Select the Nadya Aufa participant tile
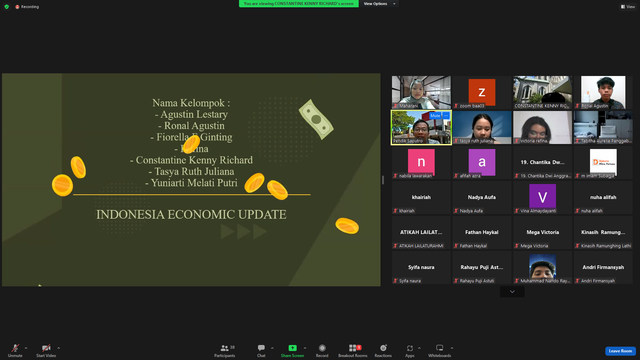 click(x=482, y=198)
